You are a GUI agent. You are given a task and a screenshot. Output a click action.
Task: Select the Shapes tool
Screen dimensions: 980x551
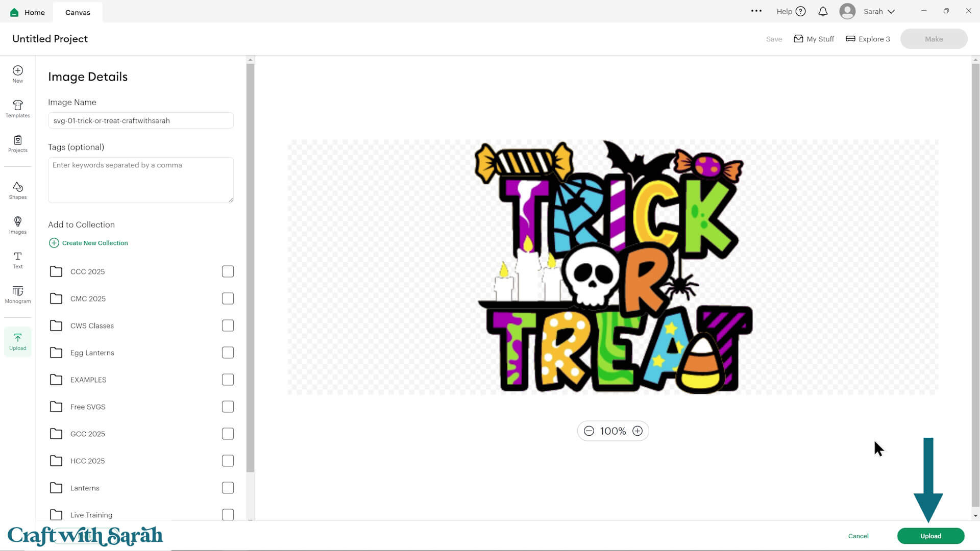(x=17, y=190)
